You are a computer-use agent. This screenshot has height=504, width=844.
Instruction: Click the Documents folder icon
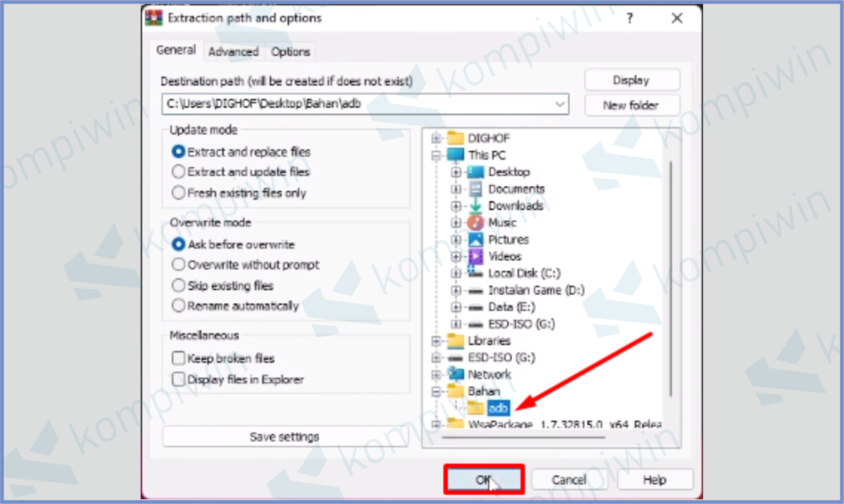pyautogui.click(x=476, y=189)
